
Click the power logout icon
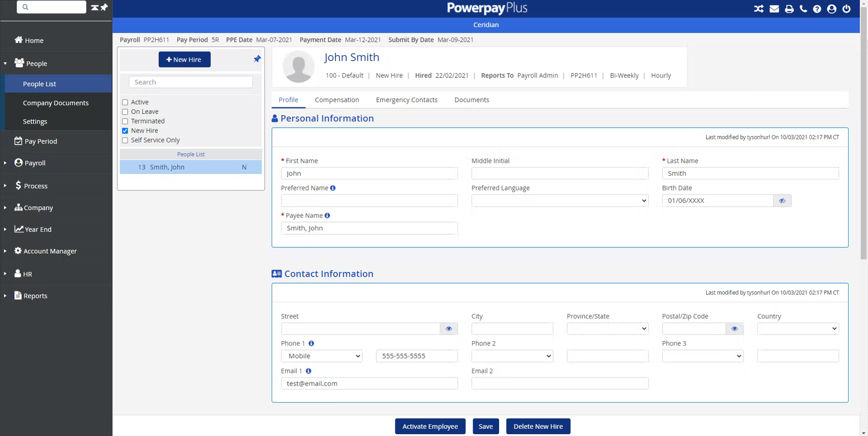[846, 9]
